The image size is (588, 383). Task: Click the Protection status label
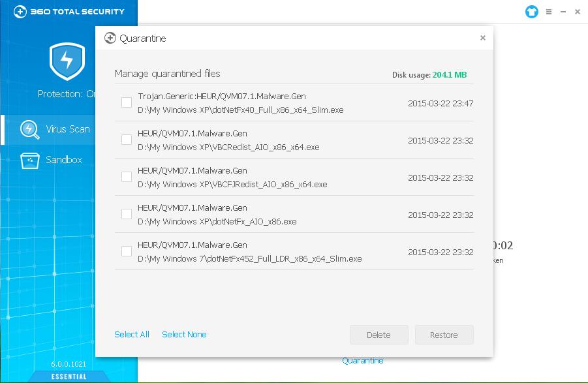tap(67, 94)
